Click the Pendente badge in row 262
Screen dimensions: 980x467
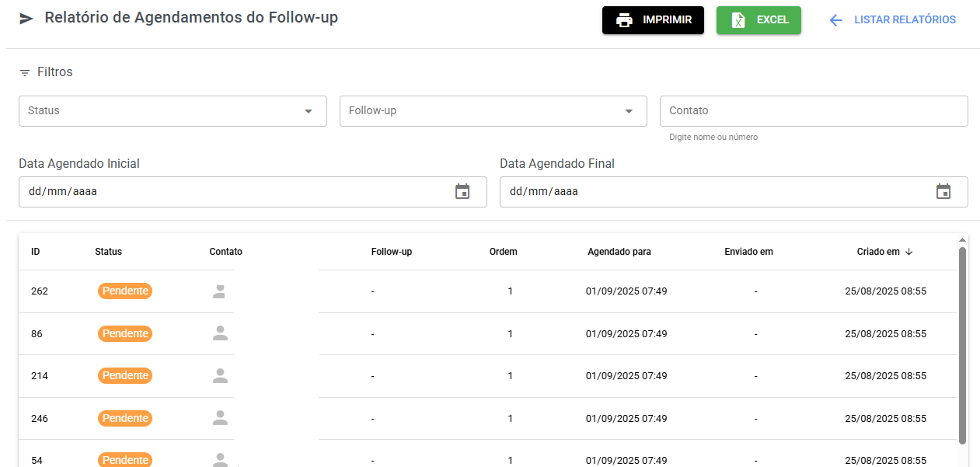[x=125, y=291]
